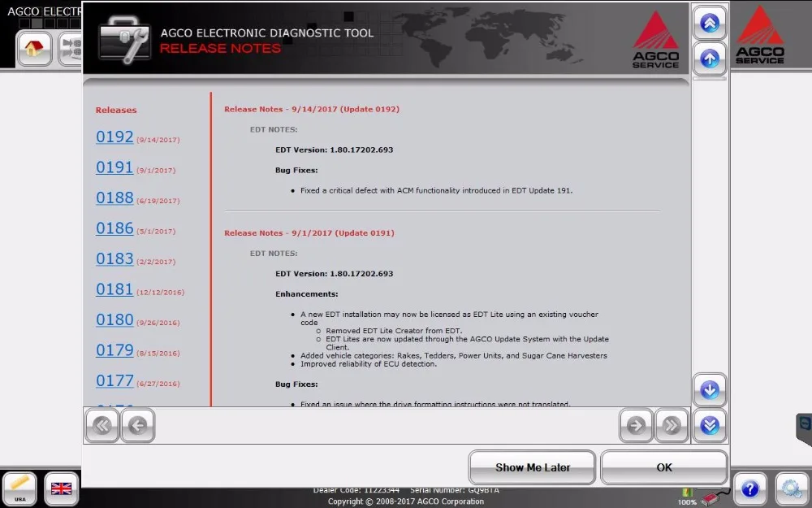
Task: Click Enhancements heading
Action: 307,294
